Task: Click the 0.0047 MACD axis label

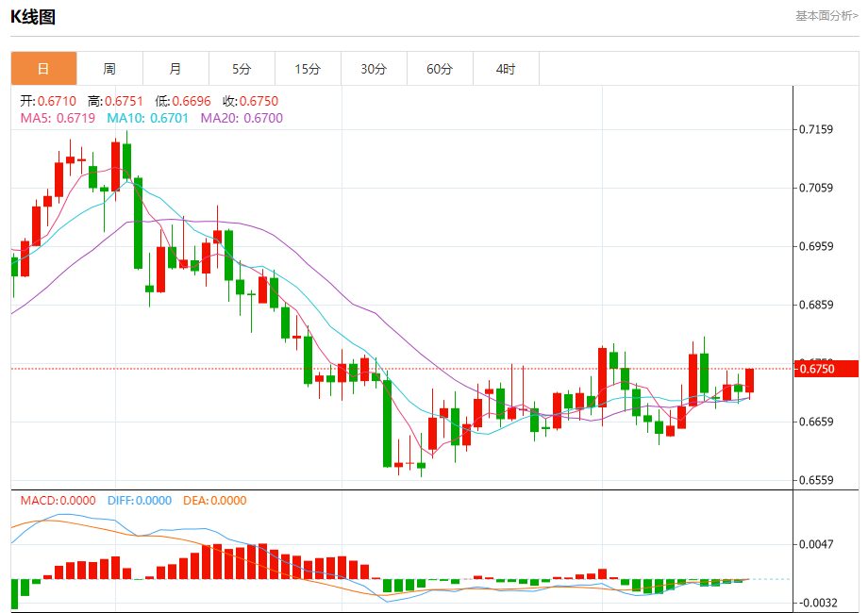Action: (x=816, y=544)
